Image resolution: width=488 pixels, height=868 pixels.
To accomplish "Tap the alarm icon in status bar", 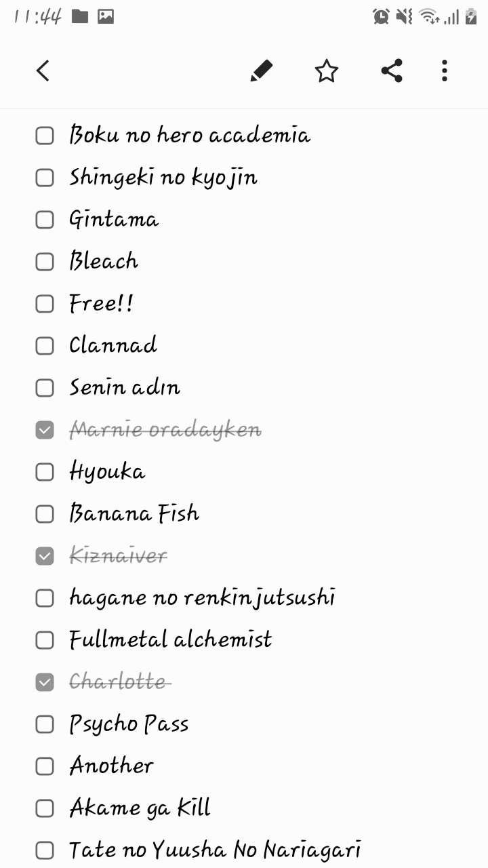I will (382, 16).
